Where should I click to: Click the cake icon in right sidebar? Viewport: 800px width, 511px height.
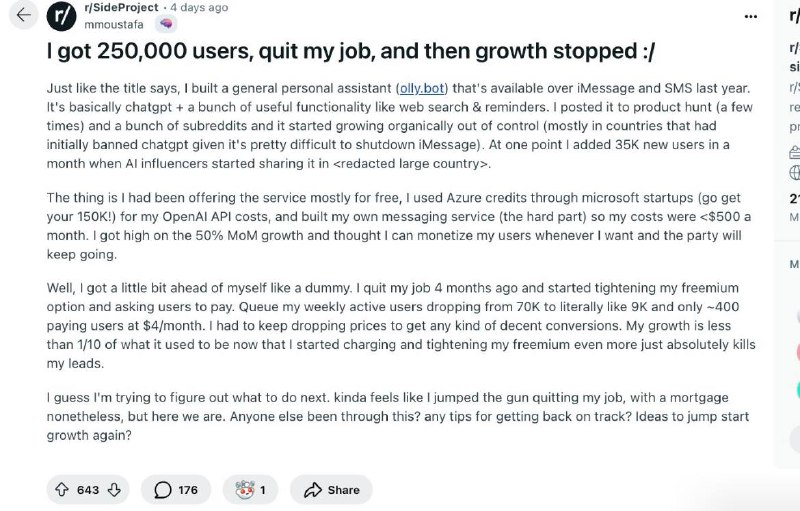coord(794,152)
